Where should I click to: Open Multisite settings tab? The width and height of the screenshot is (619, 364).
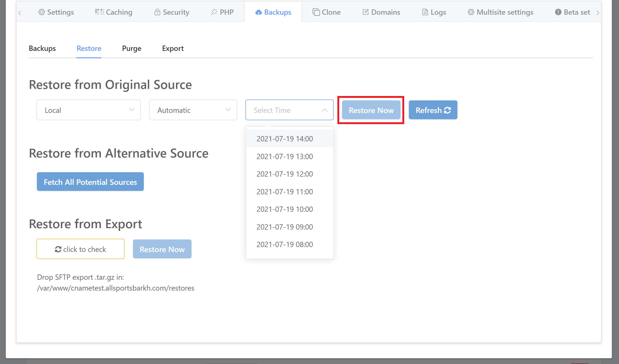pyautogui.click(x=500, y=12)
